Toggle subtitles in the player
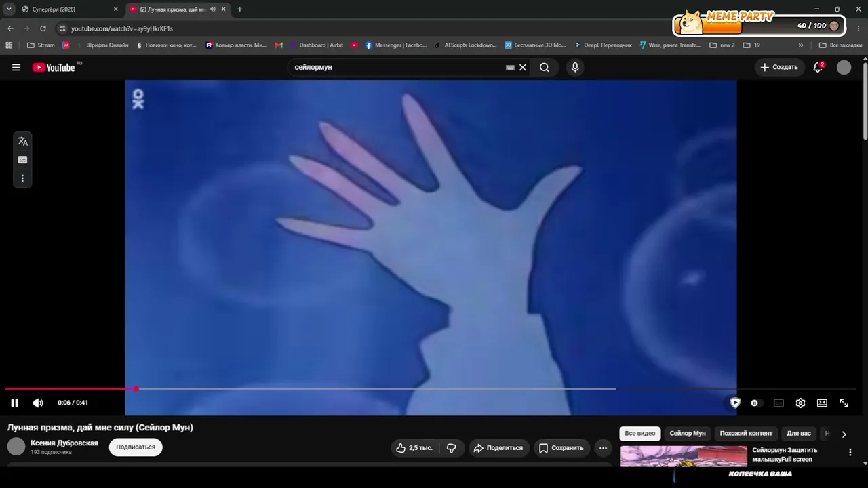868x488 pixels. click(x=778, y=403)
